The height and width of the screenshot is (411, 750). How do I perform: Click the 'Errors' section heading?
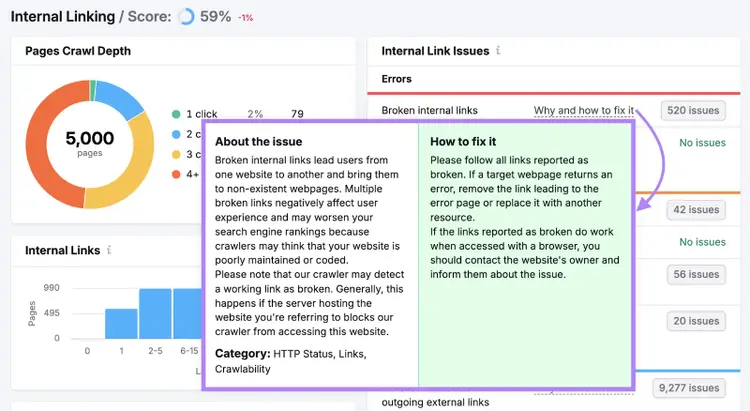coord(397,79)
